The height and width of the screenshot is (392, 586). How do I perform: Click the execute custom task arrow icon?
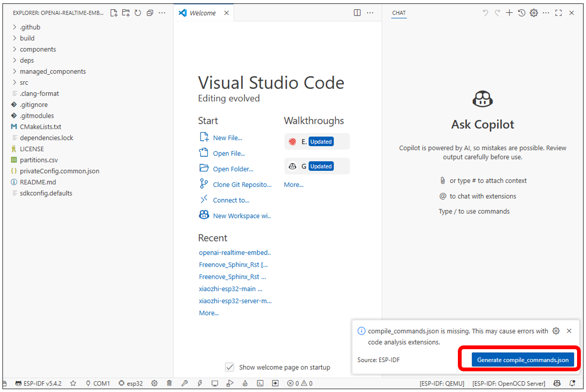click(276, 384)
